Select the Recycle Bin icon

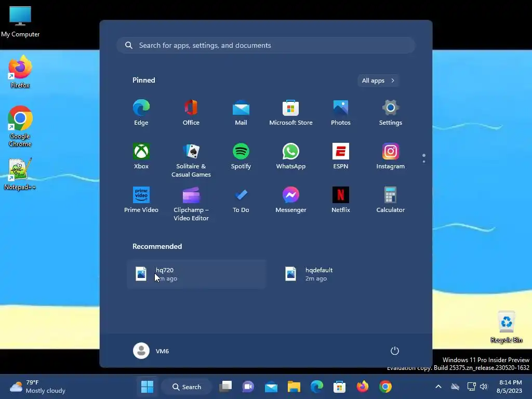[507, 327]
